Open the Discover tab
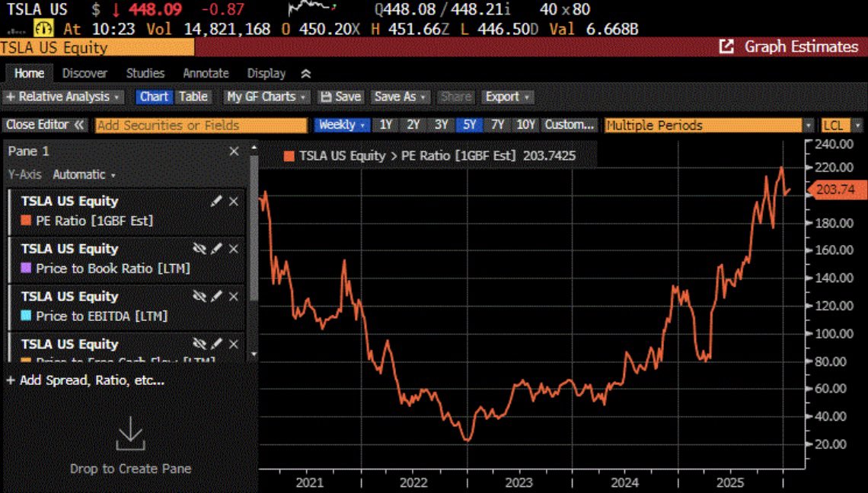868x493 pixels. point(85,74)
